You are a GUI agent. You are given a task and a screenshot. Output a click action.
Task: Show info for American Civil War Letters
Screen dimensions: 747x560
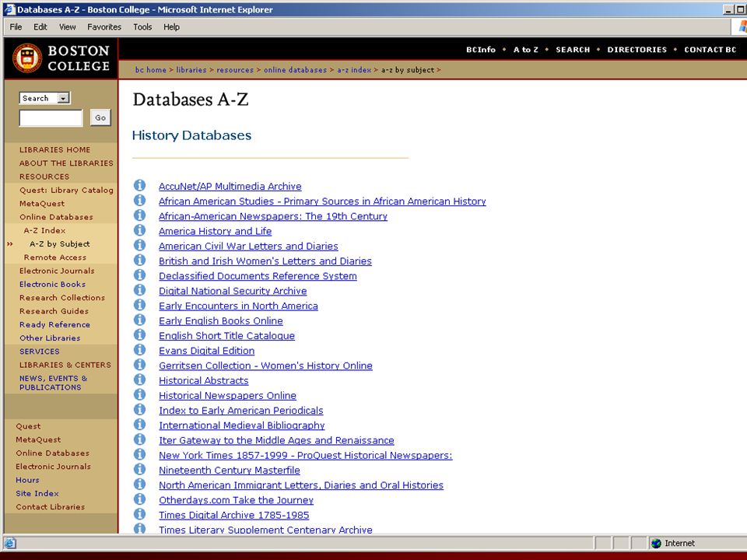point(139,245)
